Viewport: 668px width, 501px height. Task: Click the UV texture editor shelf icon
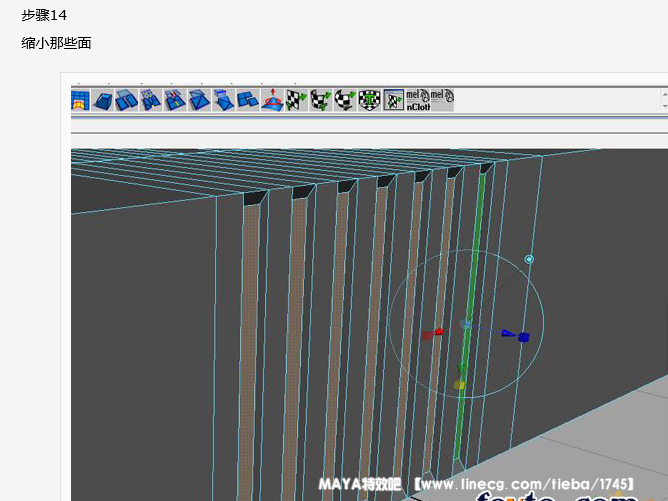[393, 99]
